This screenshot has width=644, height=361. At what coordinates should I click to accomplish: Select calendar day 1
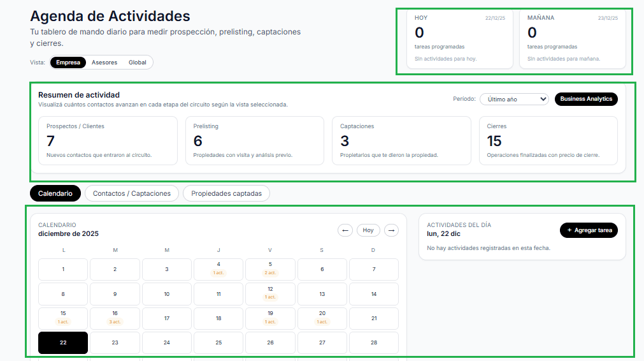[63, 269]
